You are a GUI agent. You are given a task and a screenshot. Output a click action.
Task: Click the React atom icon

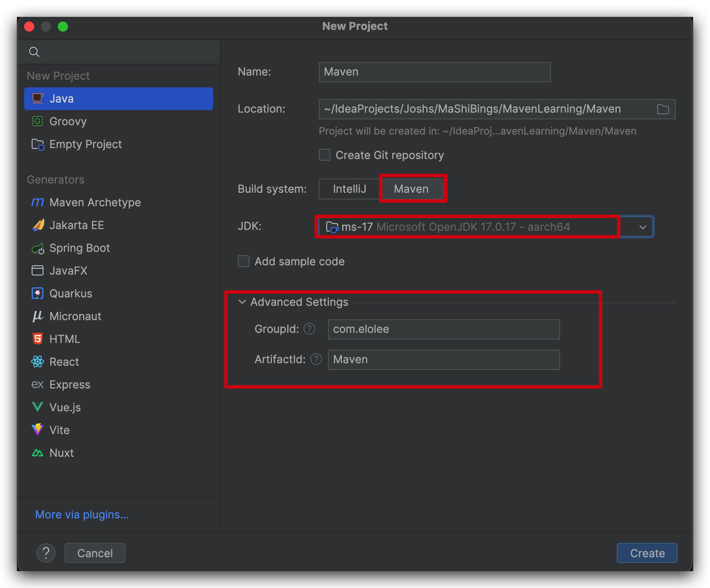pyautogui.click(x=38, y=361)
